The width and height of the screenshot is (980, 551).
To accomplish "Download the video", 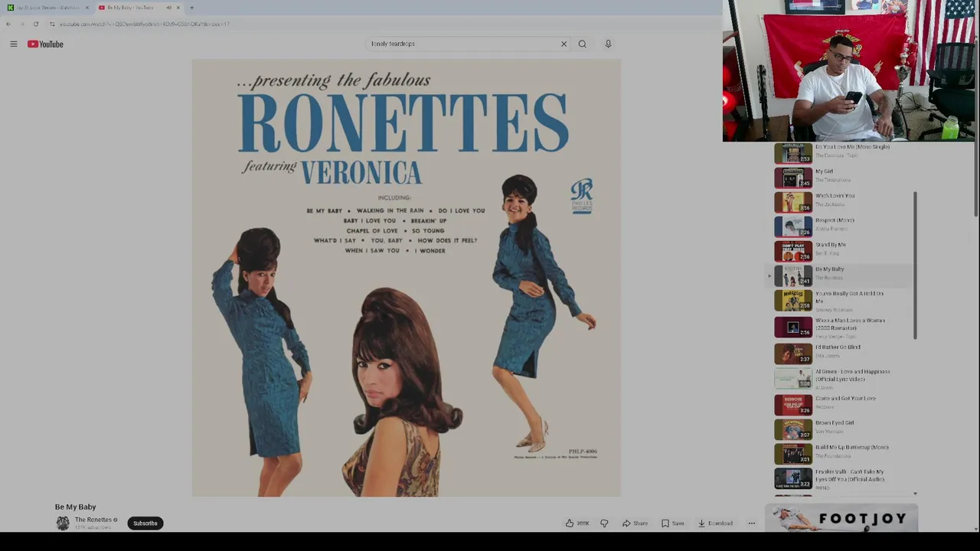I will coord(715,523).
